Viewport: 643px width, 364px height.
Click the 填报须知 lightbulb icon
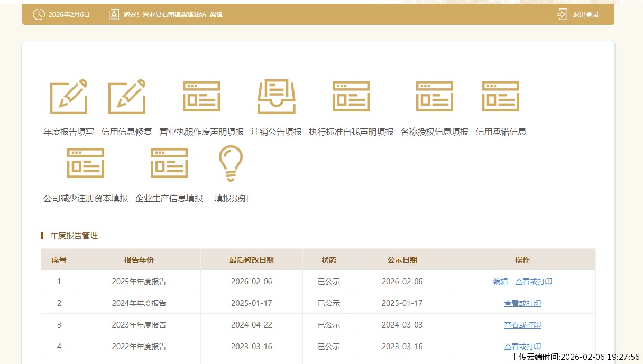[231, 163]
